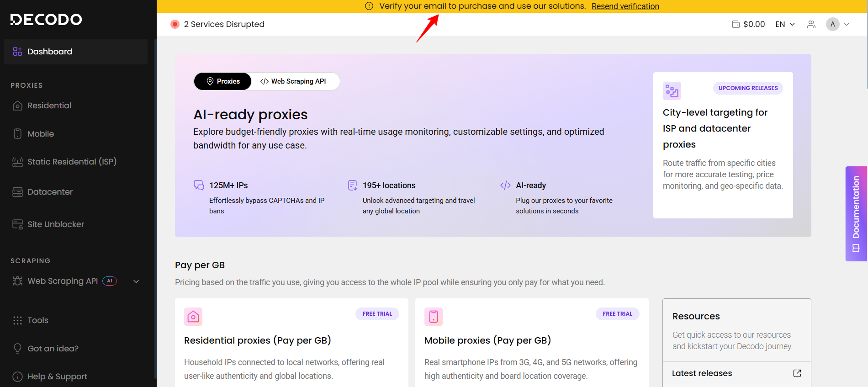Click the upcoming releases card icon
The image size is (868, 387).
tap(672, 91)
